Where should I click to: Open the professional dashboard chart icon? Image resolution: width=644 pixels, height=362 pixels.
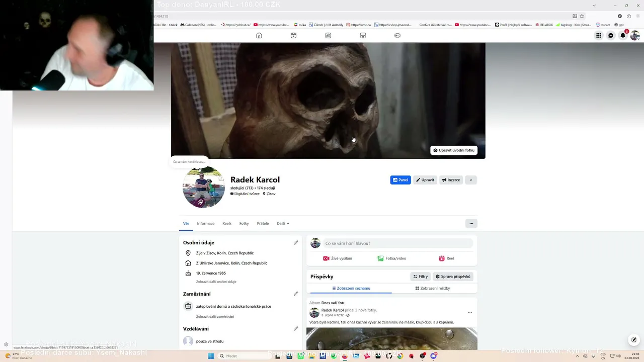328,36
